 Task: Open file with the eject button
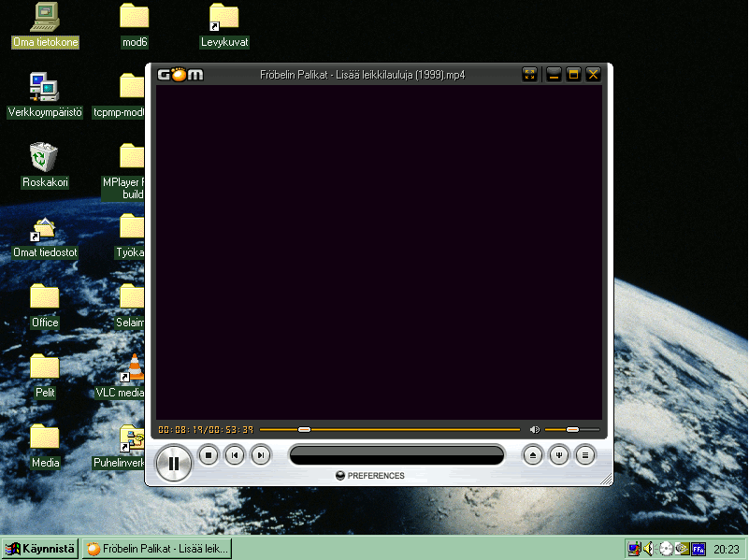[x=533, y=455]
